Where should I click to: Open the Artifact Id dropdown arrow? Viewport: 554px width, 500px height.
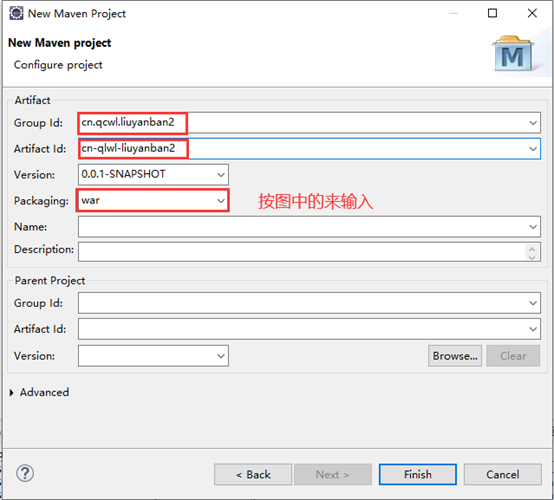tap(533, 149)
